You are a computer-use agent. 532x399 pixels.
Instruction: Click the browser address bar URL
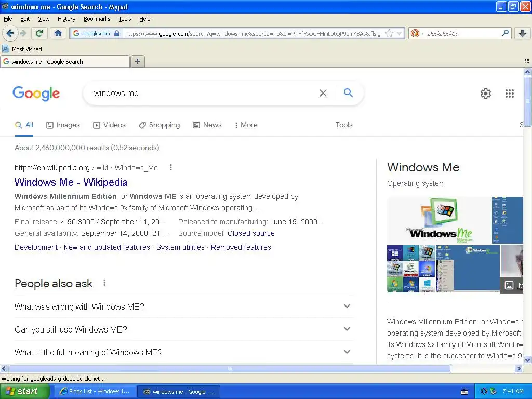pos(253,33)
